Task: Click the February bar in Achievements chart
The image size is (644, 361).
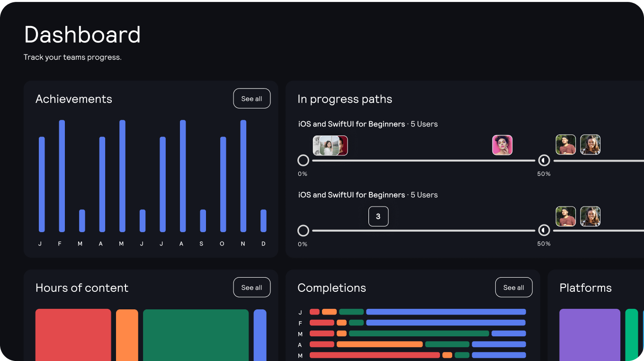Action: (x=62, y=176)
